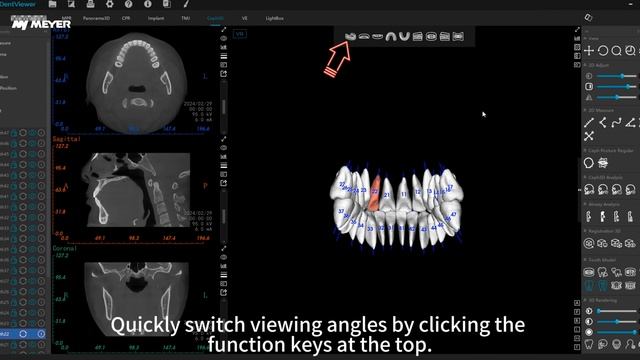Open the TMJ tab
The height and width of the screenshot is (360, 640).
click(x=185, y=18)
